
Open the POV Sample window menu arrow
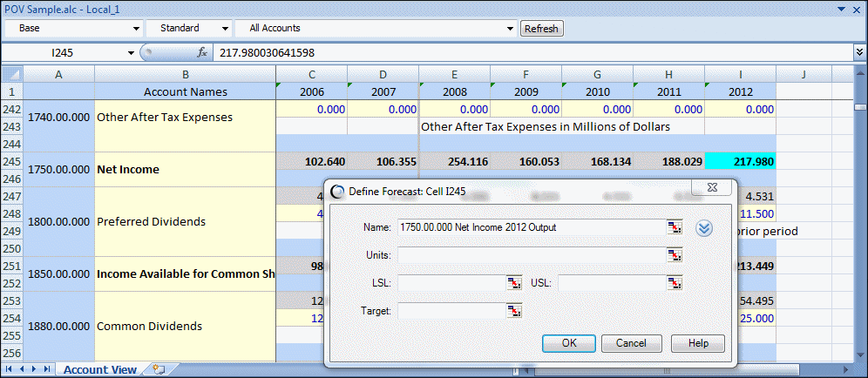[x=842, y=9]
